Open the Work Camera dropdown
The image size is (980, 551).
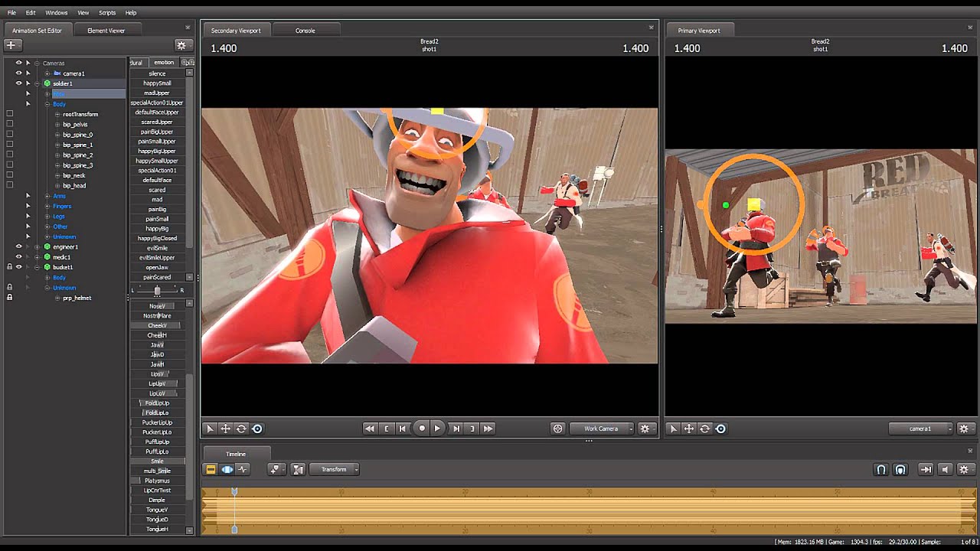pyautogui.click(x=602, y=429)
